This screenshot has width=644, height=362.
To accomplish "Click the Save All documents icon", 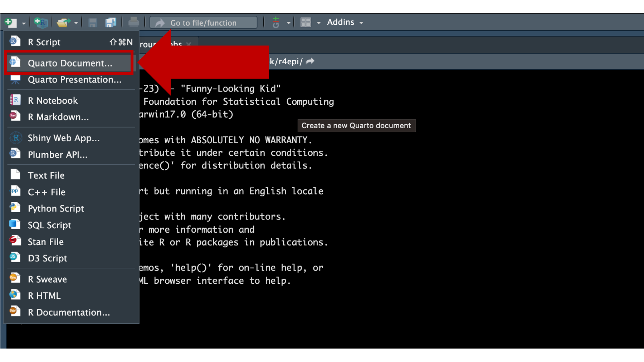I will point(111,23).
